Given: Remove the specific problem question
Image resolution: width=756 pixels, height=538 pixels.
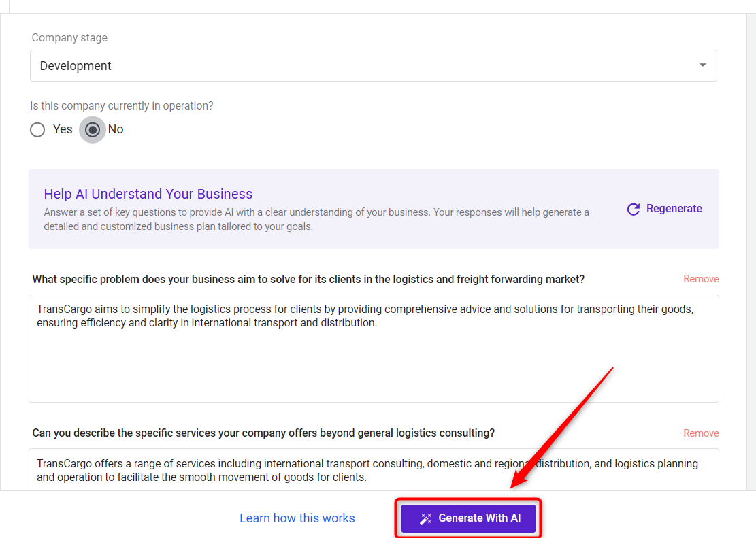Looking at the screenshot, I should pyautogui.click(x=701, y=279).
